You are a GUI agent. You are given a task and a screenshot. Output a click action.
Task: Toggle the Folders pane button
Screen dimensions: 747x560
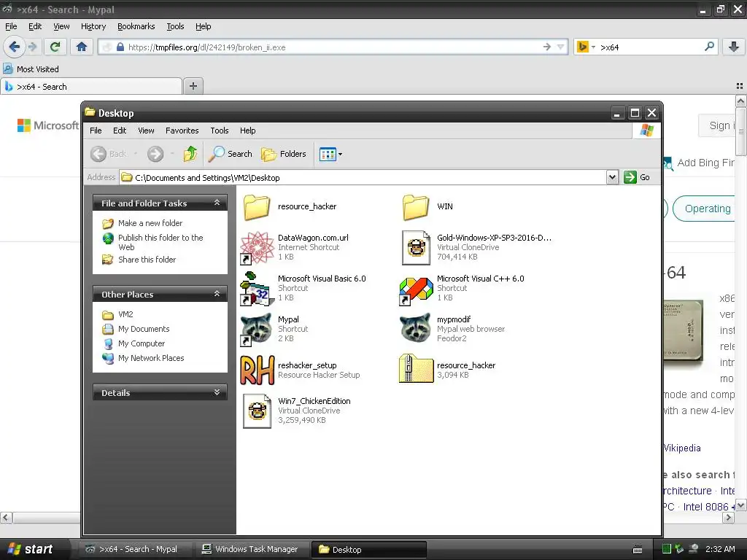[x=284, y=154]
